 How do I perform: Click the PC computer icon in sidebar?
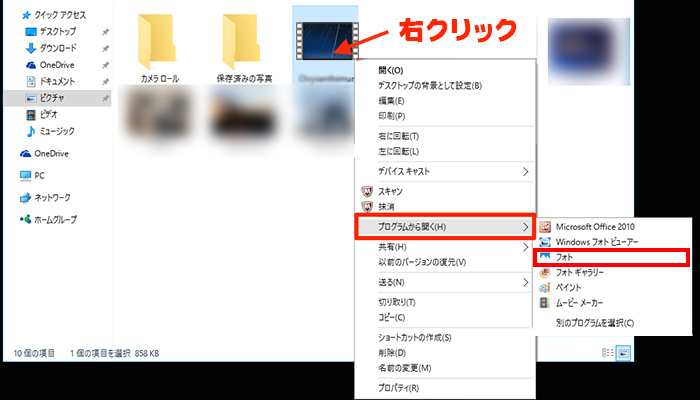(x=25, y=176)
